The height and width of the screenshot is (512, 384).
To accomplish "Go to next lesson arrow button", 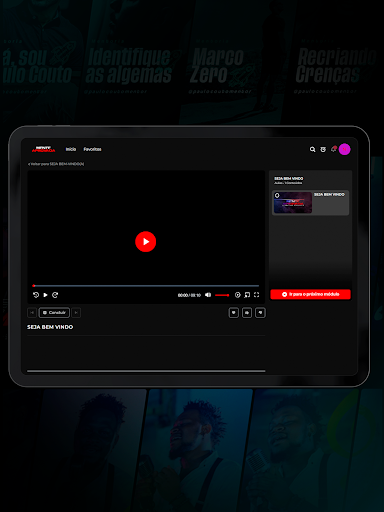I will click(76, 313).
